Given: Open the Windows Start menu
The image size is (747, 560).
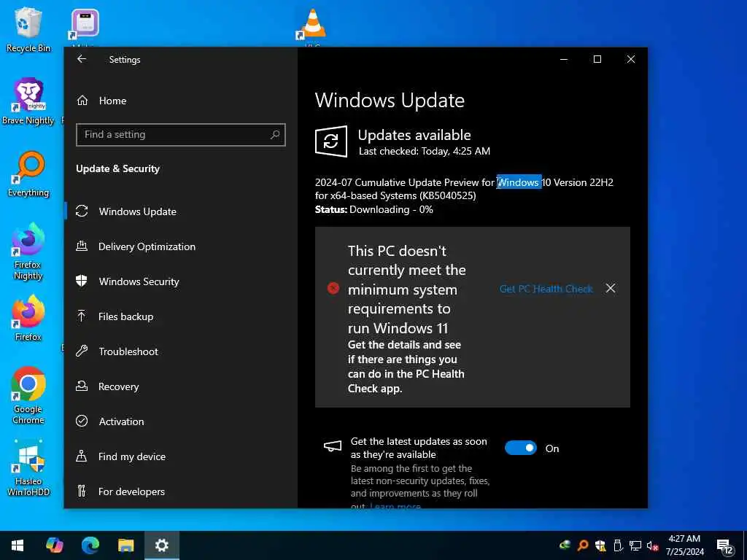Looking at the screenshot, I should [x=18, y=545].
